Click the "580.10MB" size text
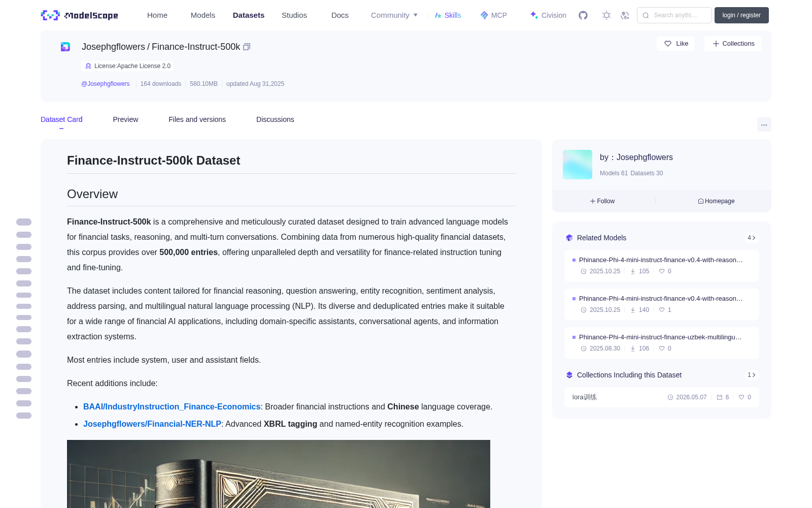 point(204,84)
